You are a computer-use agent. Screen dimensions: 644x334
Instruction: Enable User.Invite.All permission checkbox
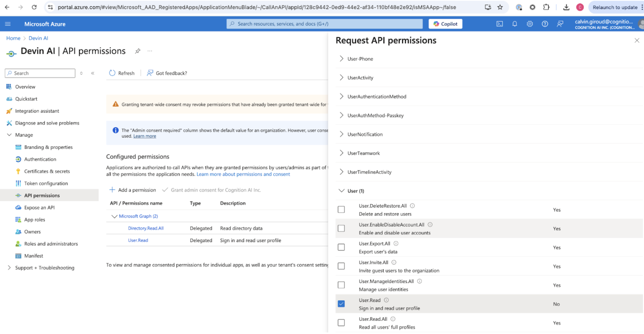click(x=341, y=266)
